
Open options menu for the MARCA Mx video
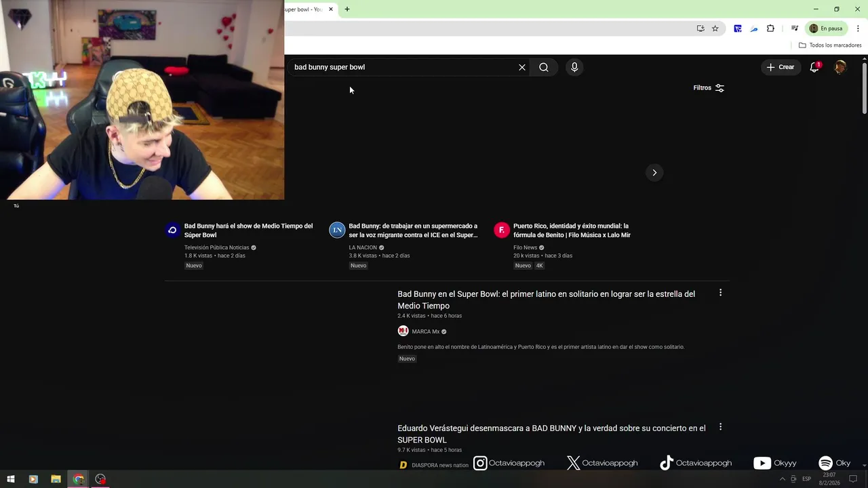(720, 293)
